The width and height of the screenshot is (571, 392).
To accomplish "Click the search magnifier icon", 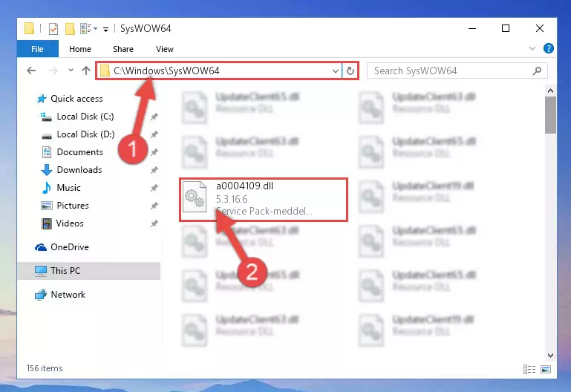I will point(537,71).
